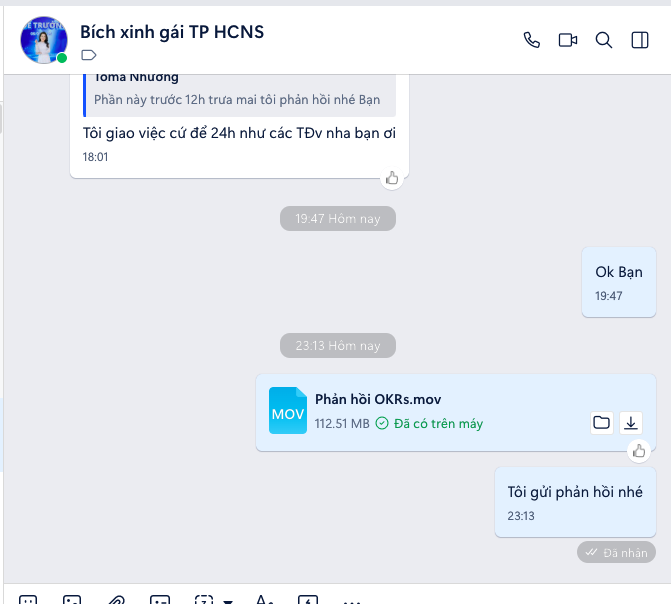671x604 pixels.
Task: Search messages in this conversation
Action: [x=604, y=40]
